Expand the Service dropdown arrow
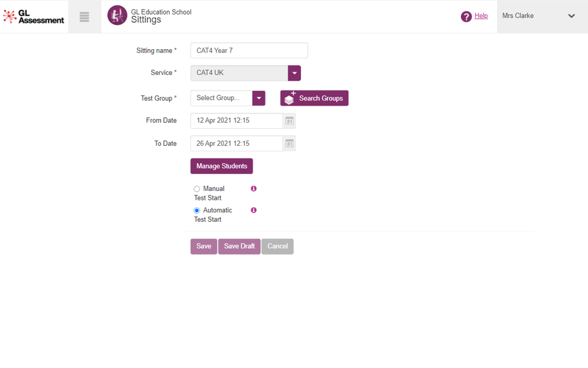 (294, 73)
